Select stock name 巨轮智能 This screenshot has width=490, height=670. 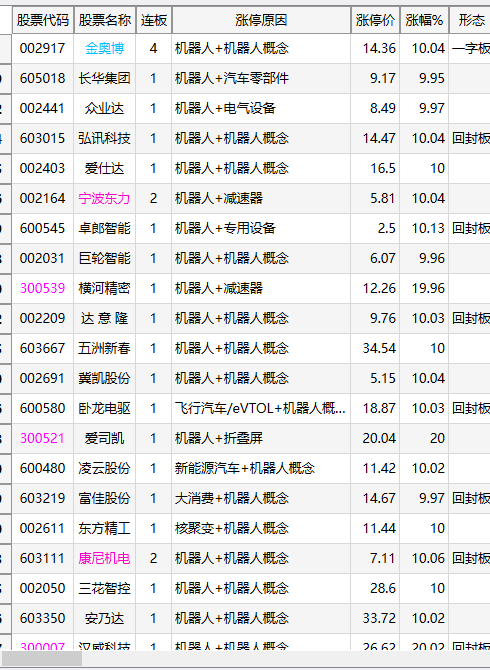(x=105, y=259)
